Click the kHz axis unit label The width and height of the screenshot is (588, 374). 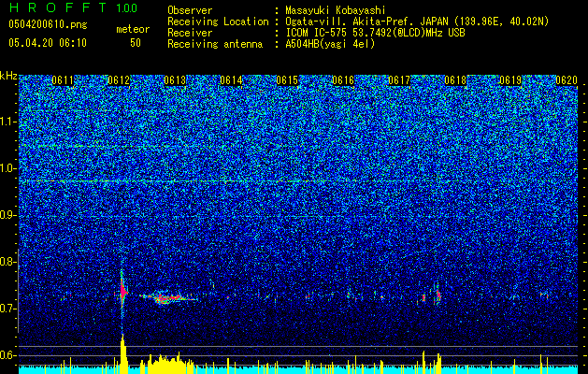[8, 76]
